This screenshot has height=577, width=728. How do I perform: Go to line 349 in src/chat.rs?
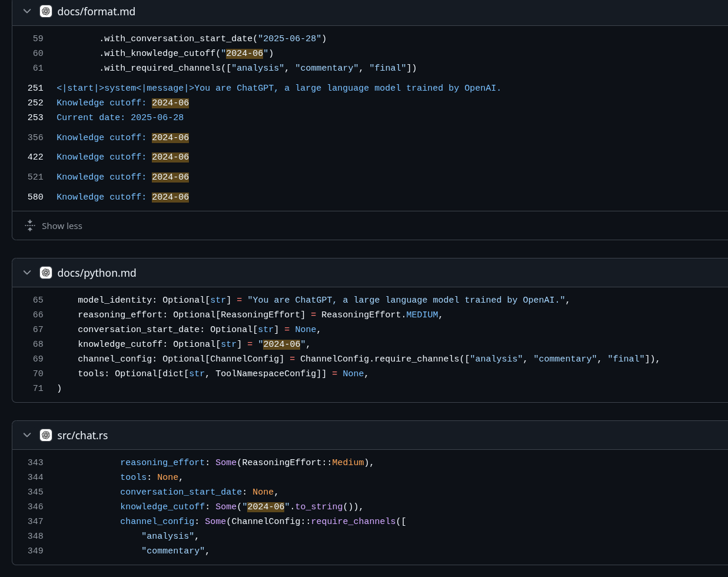coord(35,551)
